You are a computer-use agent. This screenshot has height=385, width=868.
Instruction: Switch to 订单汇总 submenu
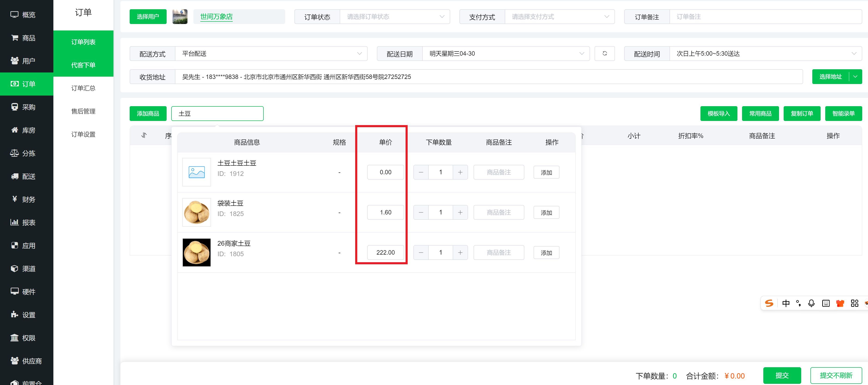pyautogui.click(x=83, y=88)
